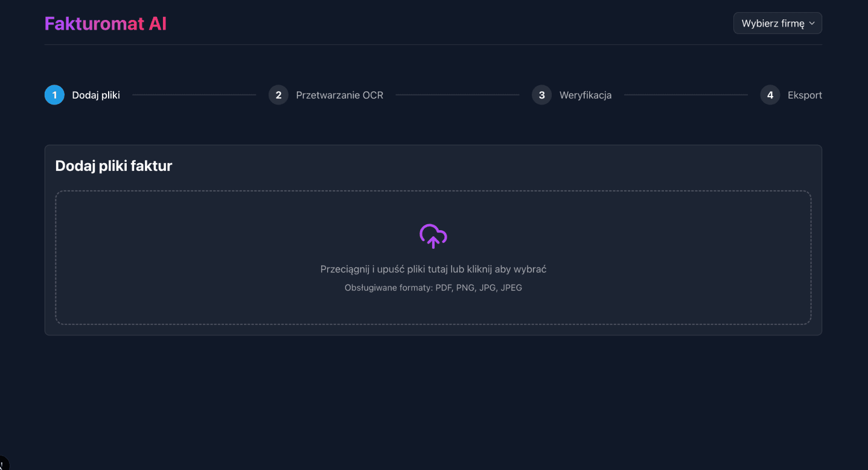This screenshot has width=868, height=470.
Task: Select the Dodaj pliki step label
Action: point(96,95)
